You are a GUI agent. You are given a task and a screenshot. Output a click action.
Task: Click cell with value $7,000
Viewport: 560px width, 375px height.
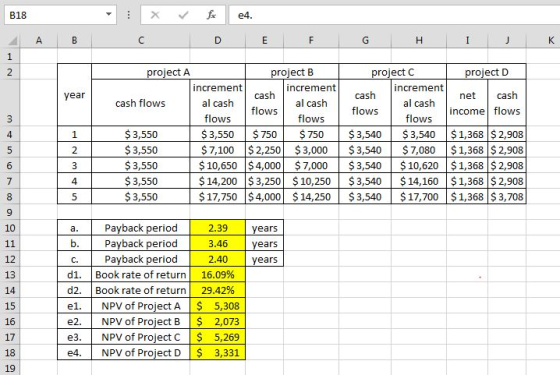[x=311, y=166]
